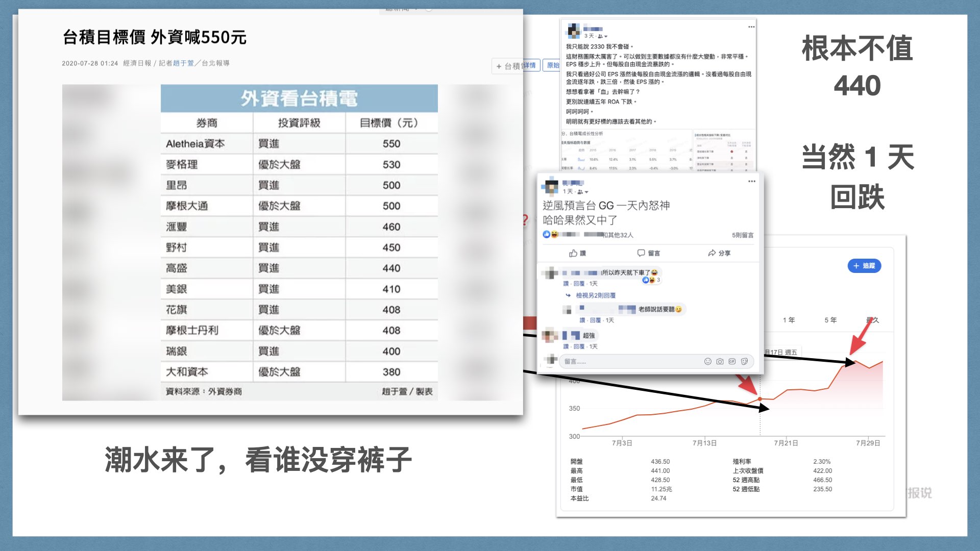Screen dimensions: 980x551
Task: Select the 1 年 chart range tab
Action: 789,320
